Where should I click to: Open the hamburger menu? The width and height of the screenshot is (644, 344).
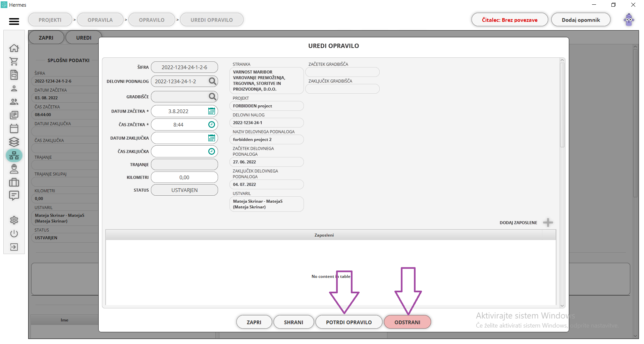tap(14, 21)
